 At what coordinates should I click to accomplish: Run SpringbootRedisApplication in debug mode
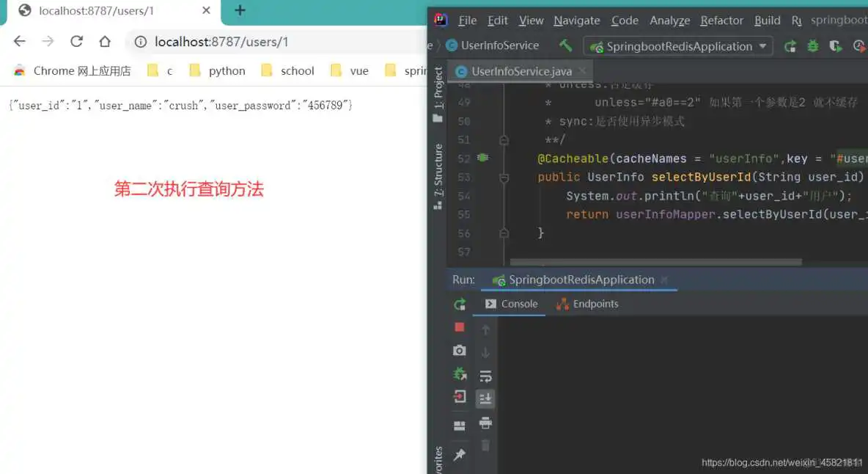(812, 45)
